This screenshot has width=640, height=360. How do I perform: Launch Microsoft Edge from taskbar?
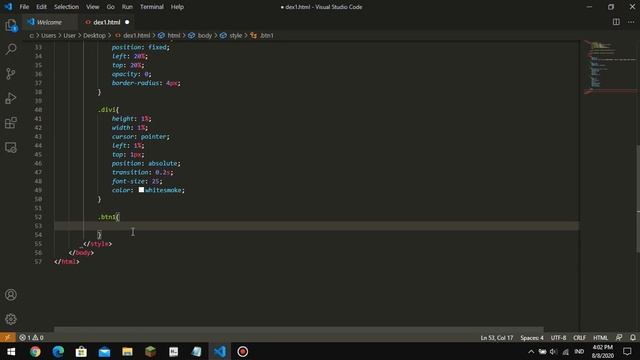pyautogui.click(x=58, y=351)
